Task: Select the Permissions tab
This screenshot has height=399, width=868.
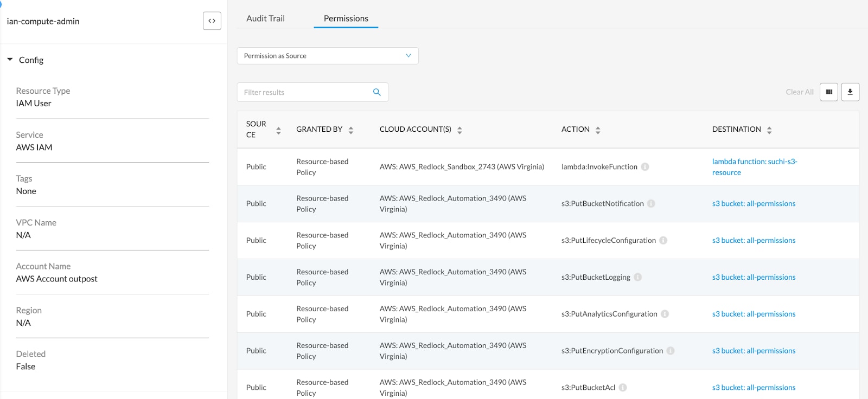Action: (x=346, y=18)
